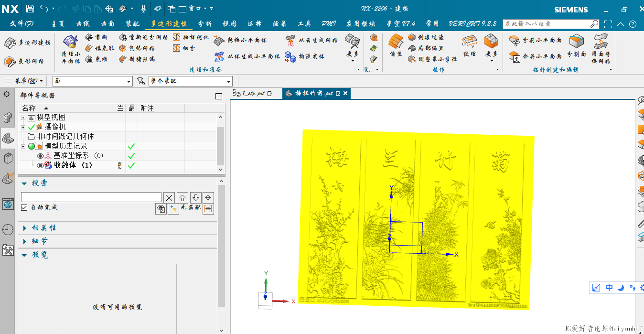
Task: Collapse the ribbon with the chevron icon
Action: (621, 24)
